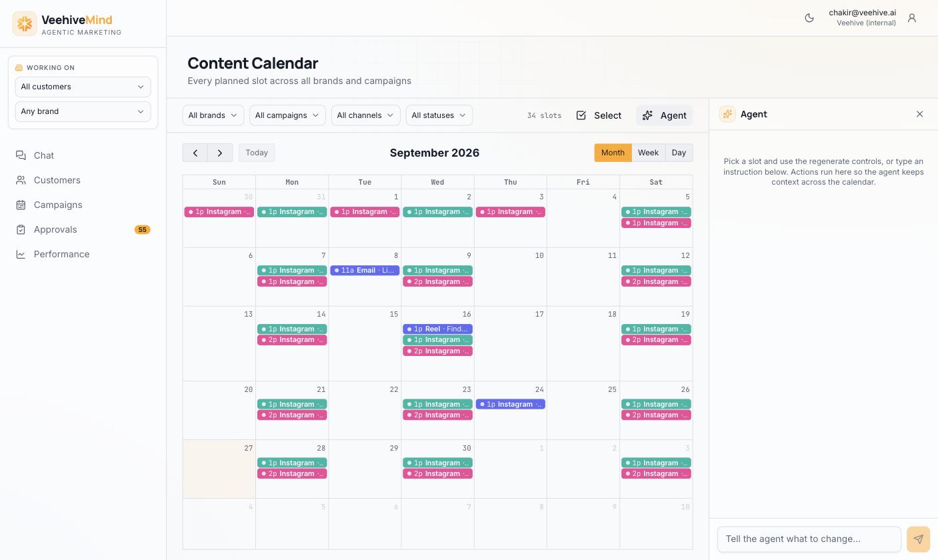938x560 pixels.
Task: Expand the All customers dropdown
Action: coord(83,87)
